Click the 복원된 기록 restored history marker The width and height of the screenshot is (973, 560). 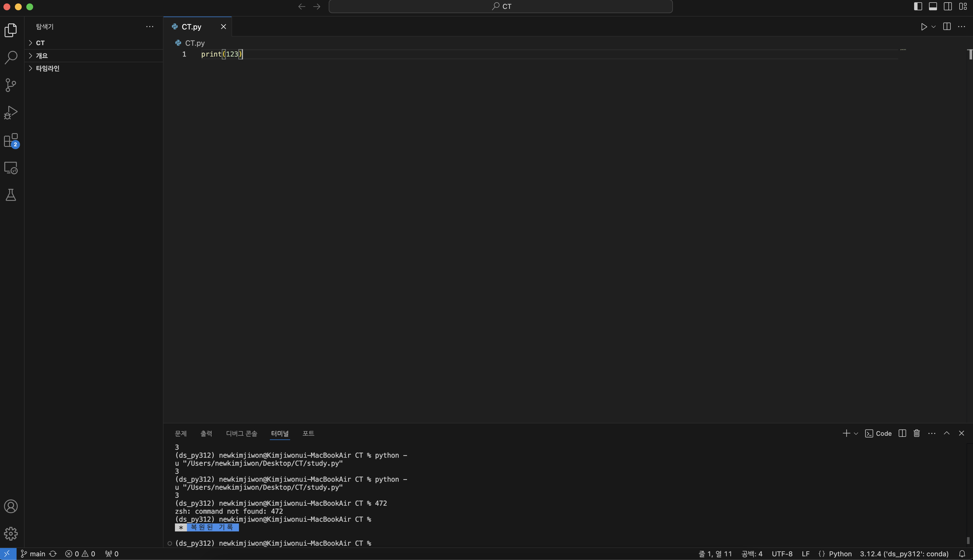click(x=207, y=527)
